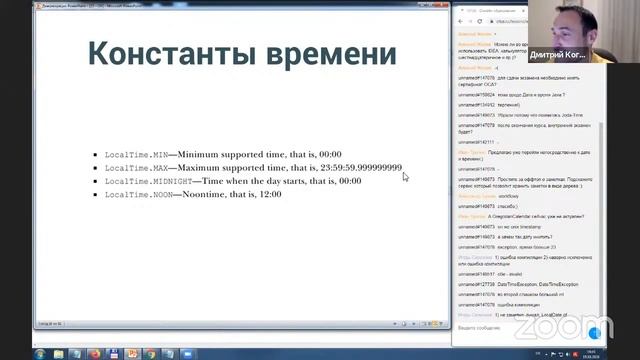Switch to Zoom in the taskbar
Image resolution: width=640 pixels, height=360 pixels.
click(x=187, y=354)
